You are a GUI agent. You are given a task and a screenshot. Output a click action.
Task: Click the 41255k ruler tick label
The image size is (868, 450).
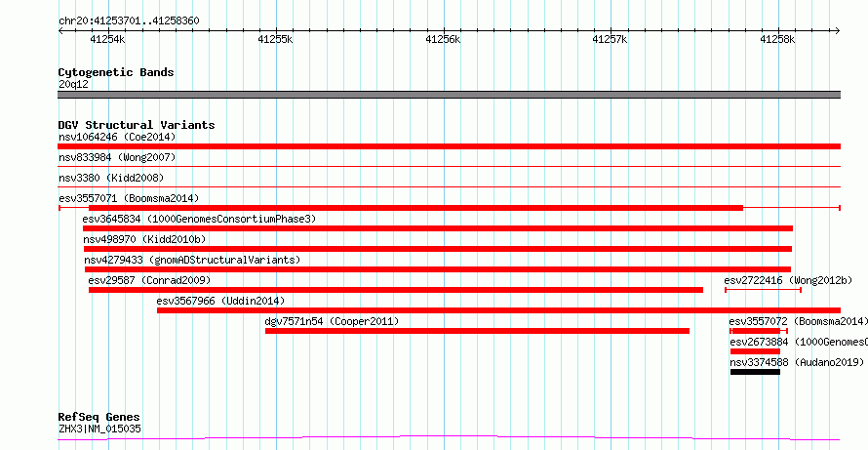coord(276,39)
